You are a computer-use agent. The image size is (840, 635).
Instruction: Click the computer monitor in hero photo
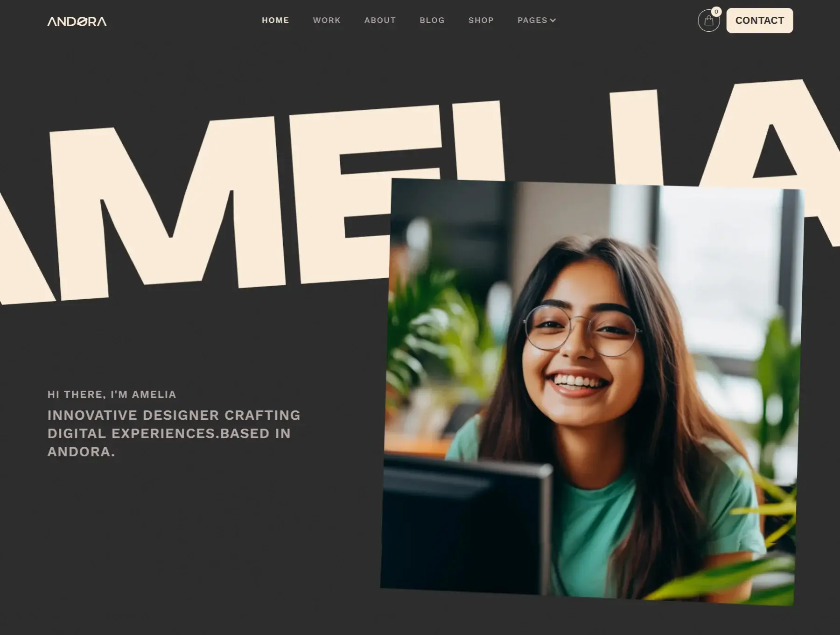[467, 523]
